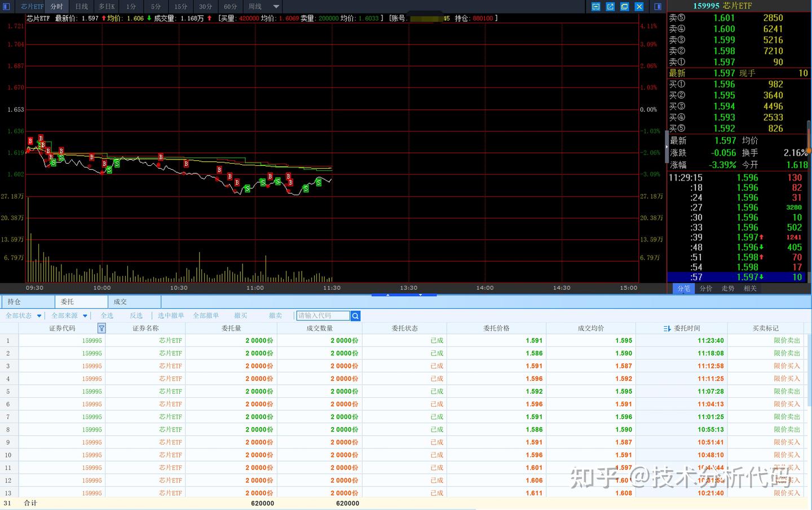This screenshot has width=812, height=510.
Task: Select the 5分 period tab
Action: pyautogui.click(x=156, y=7)
